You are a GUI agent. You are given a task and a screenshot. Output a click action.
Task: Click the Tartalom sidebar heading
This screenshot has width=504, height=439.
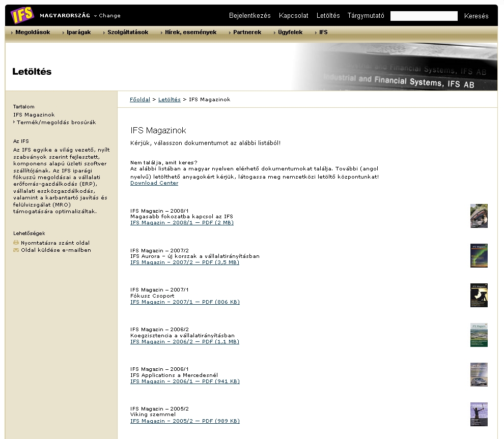pos(24,107)
